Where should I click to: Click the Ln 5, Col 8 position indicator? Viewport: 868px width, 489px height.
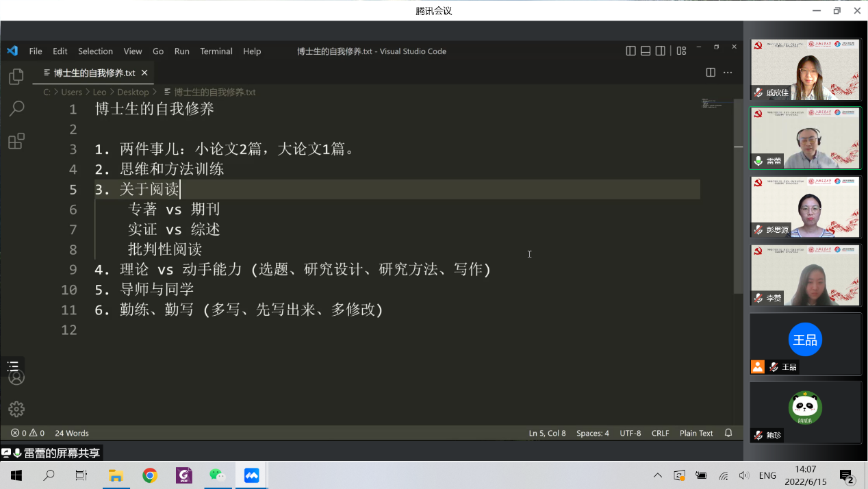[547, 433]
